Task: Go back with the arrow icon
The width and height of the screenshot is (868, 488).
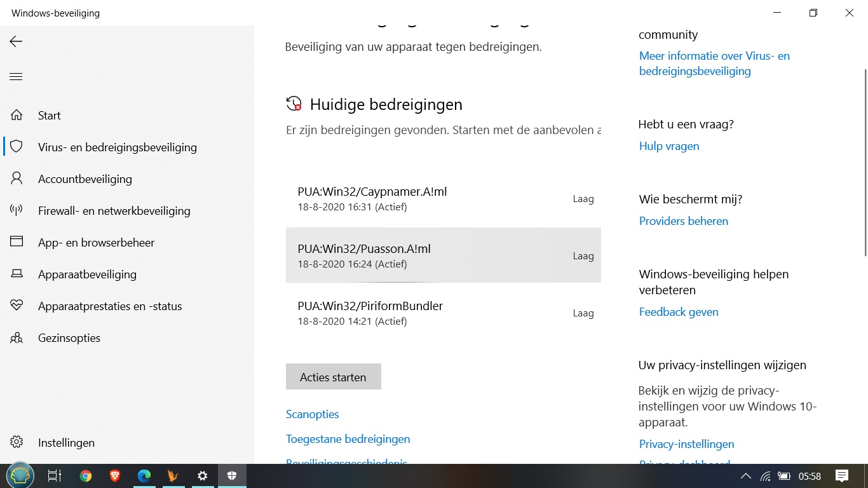Action: (16, 41)
